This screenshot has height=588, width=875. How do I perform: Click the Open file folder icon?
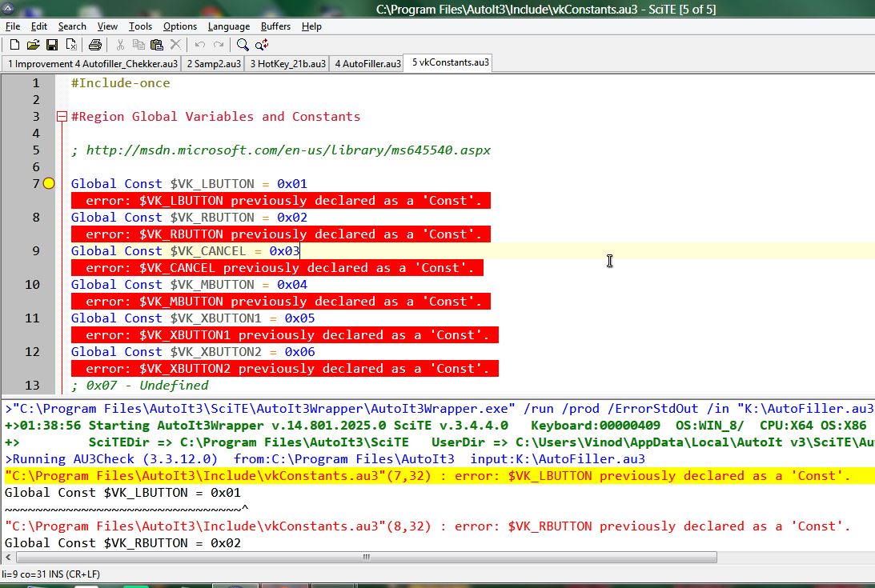34,45
